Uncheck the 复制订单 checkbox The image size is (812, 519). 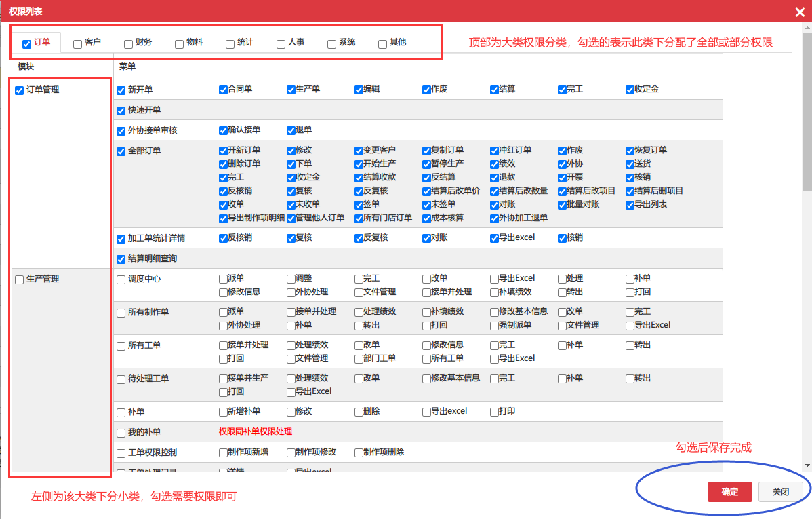pos(427,151)
